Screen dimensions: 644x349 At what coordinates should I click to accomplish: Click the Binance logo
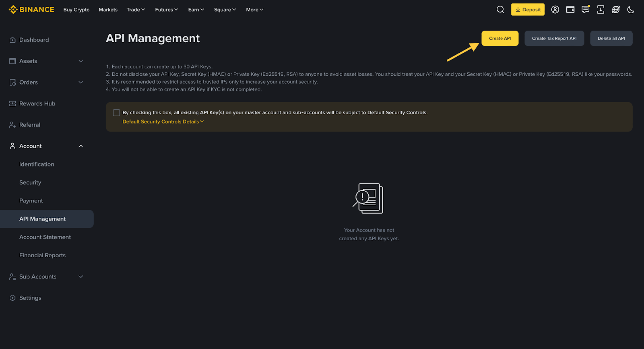click(x=31, y=10)
